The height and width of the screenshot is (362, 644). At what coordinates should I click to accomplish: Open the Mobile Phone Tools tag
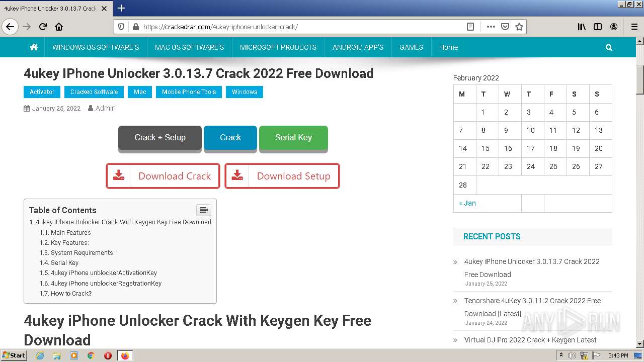pos(189,92)
